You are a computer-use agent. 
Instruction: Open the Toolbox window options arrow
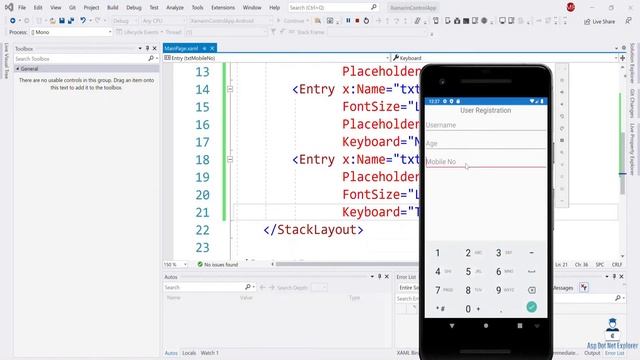pyautogui.click(x=140, y=48)
